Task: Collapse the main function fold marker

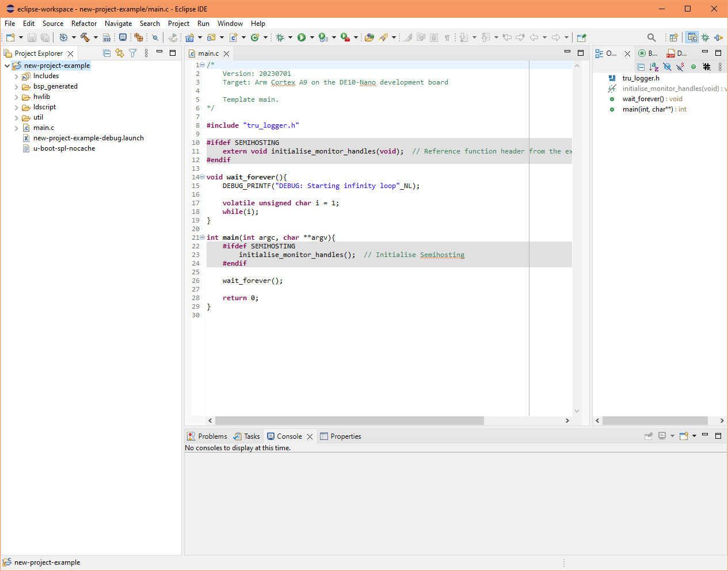Action: coord(202,237)
